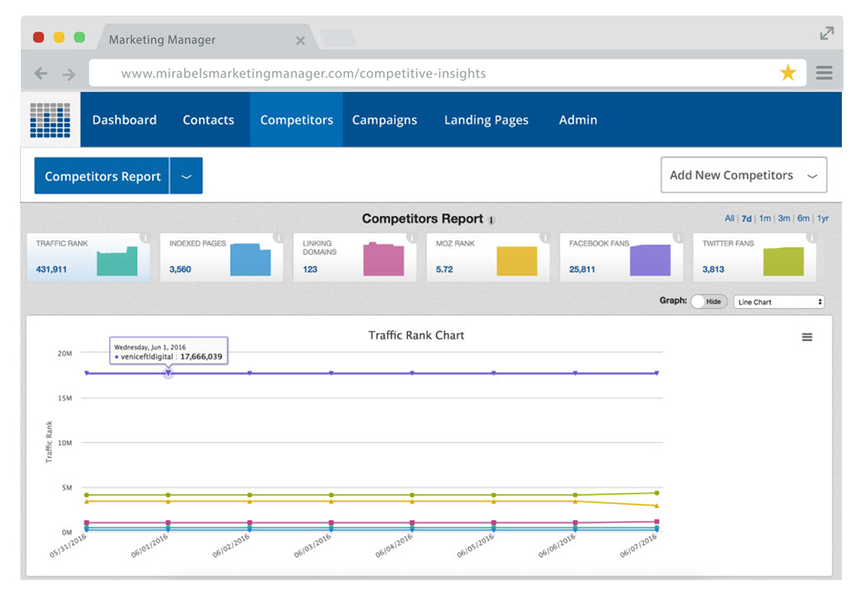Switch to the 6m time range
The height and width of the screenshot is (604, 868).
803,218
